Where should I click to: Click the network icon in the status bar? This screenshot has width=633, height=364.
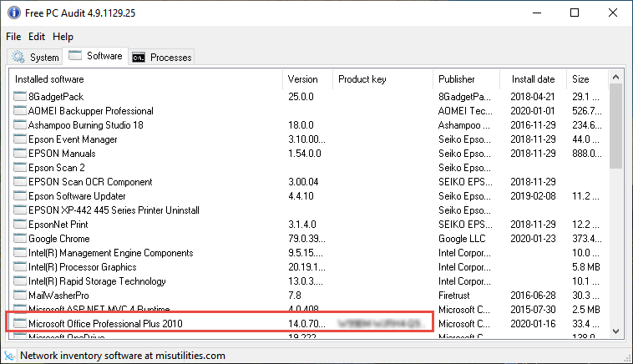click(9, 355)
